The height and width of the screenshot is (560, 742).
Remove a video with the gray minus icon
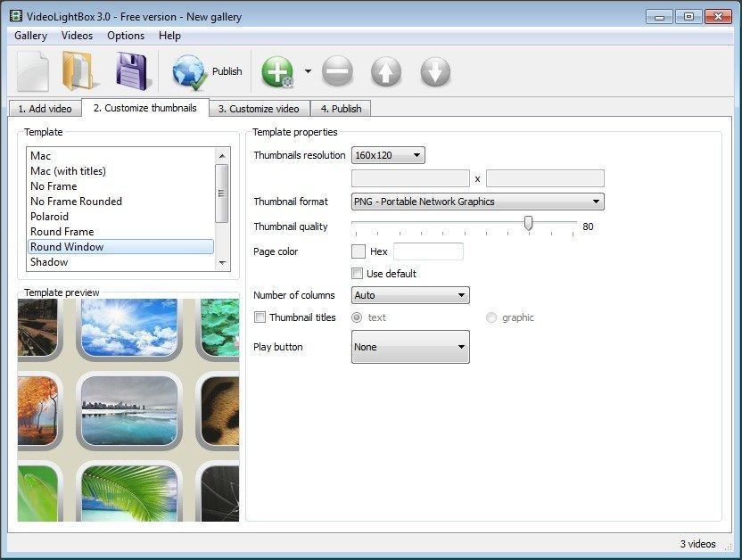tap(337, 72)
